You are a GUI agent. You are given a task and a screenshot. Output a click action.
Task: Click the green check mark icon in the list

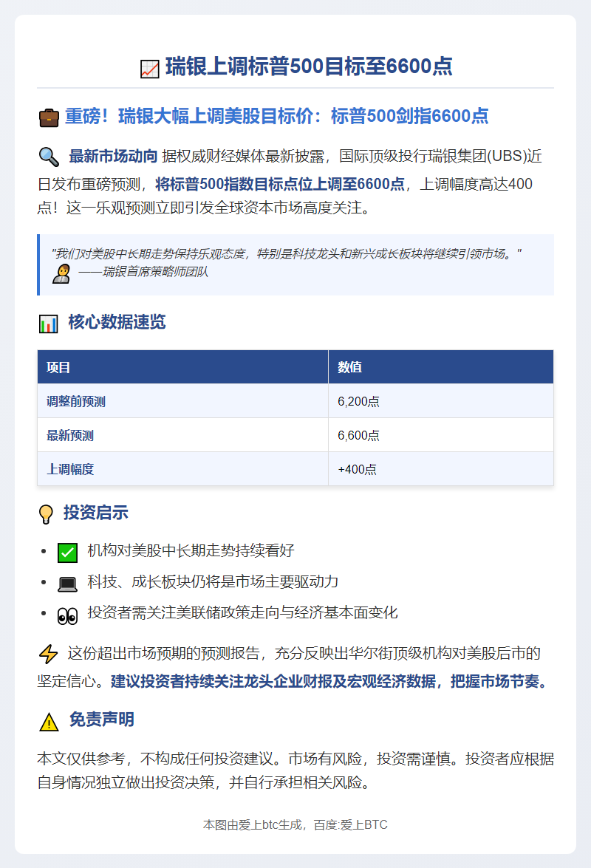click(67, 553)
